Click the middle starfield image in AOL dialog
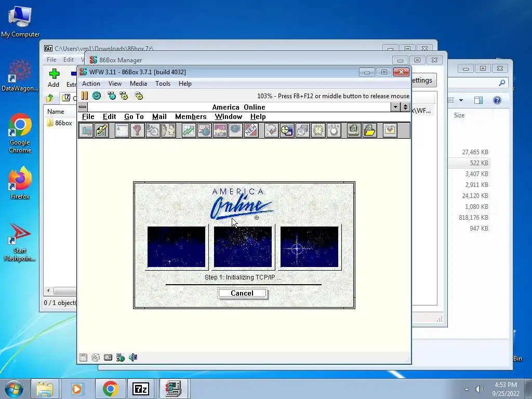532x399 pixels. point(243,247)
